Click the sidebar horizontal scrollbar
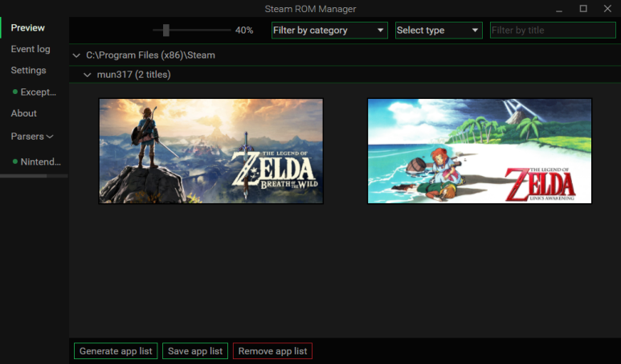 [x=23, y=176]
